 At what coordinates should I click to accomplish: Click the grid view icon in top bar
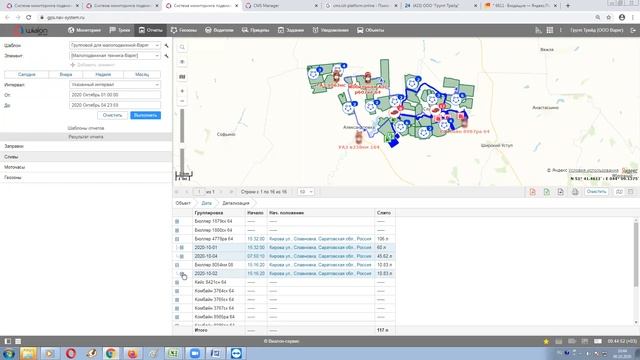(x=550, y=30)
